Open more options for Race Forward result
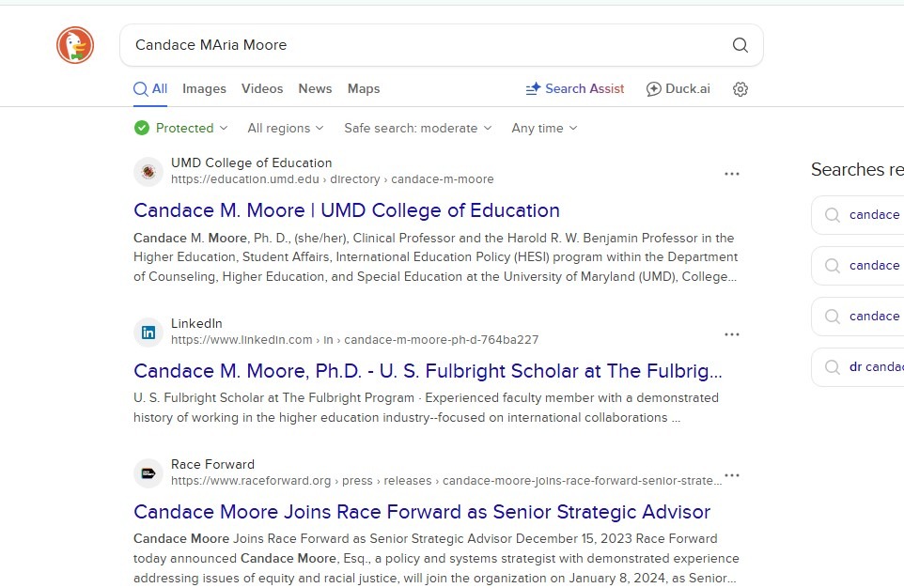Screen dimensions: 904x588 (x=732, y=475)
